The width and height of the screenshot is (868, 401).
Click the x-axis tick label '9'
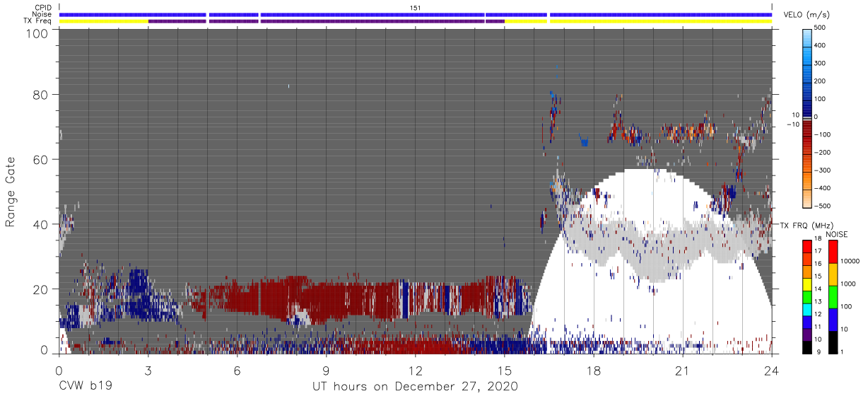tap(326, 371)
